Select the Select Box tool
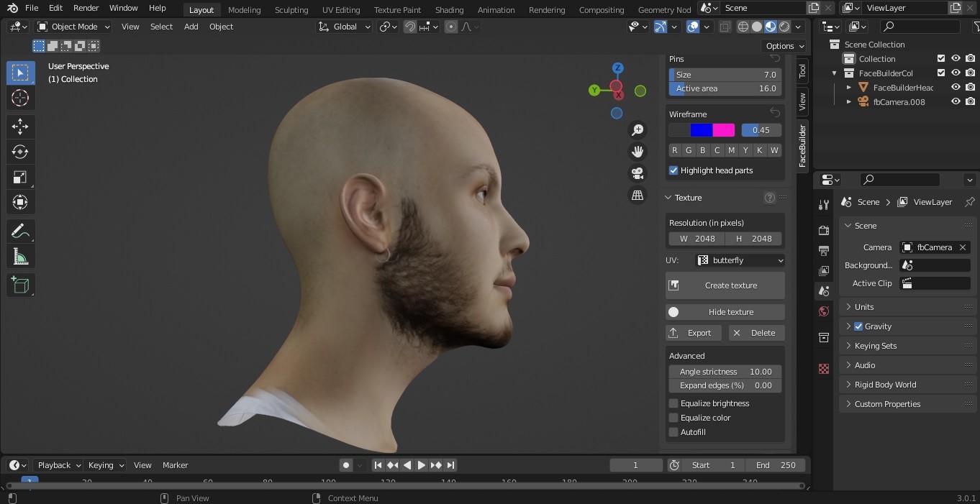Screen dimensions: 980x504 pyautogui.click(x=20, y=73)
